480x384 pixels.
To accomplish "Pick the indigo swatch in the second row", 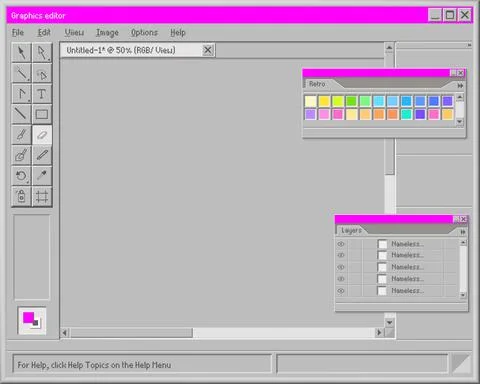I will [420, 114].
